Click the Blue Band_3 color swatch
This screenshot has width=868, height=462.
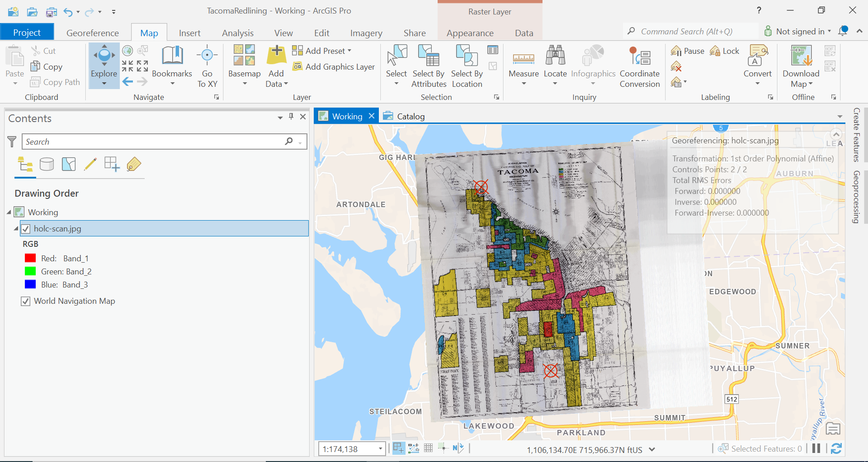30,284
